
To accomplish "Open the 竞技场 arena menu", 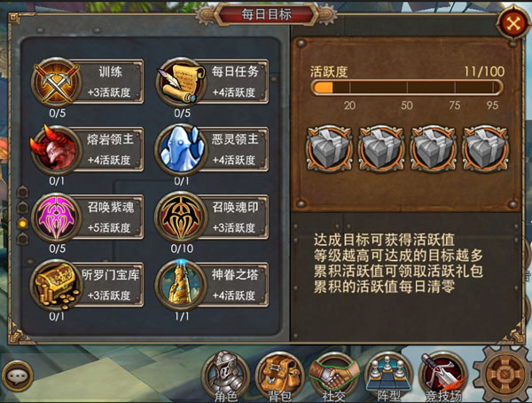I will (443, 377).
